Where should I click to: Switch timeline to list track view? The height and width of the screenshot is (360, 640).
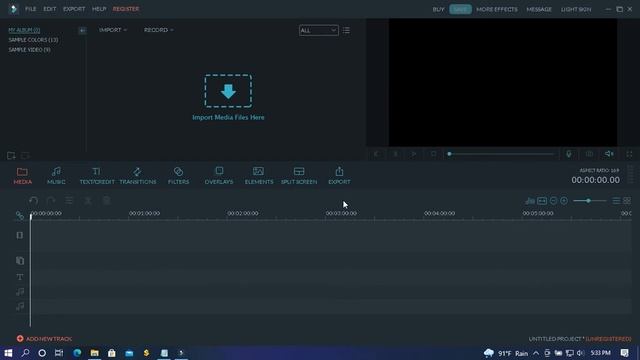pos(616,201)
